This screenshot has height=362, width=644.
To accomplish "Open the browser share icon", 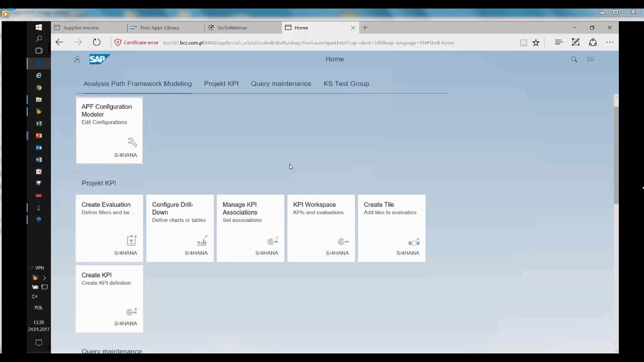I will pos(593,42).
